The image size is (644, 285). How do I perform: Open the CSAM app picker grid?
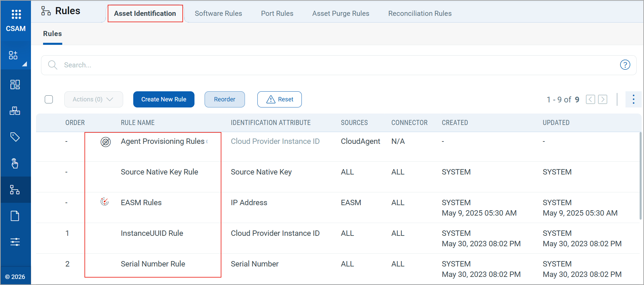point(16,14)
